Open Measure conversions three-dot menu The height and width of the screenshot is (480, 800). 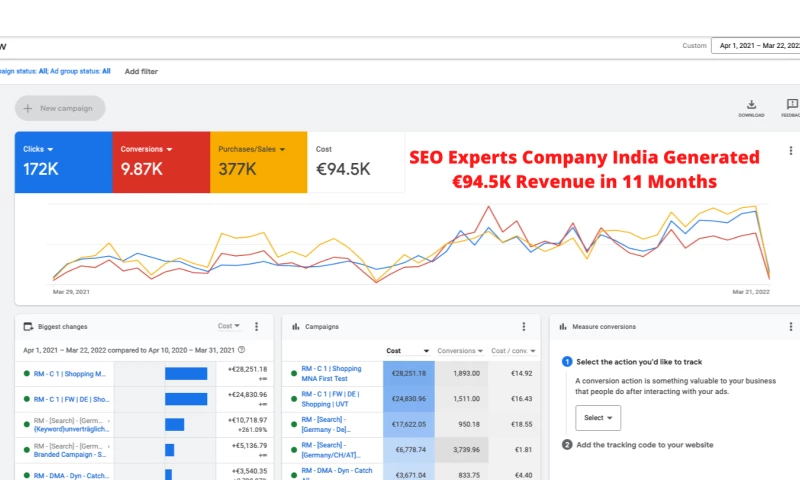pyautogui.click(x=791, y=326)
